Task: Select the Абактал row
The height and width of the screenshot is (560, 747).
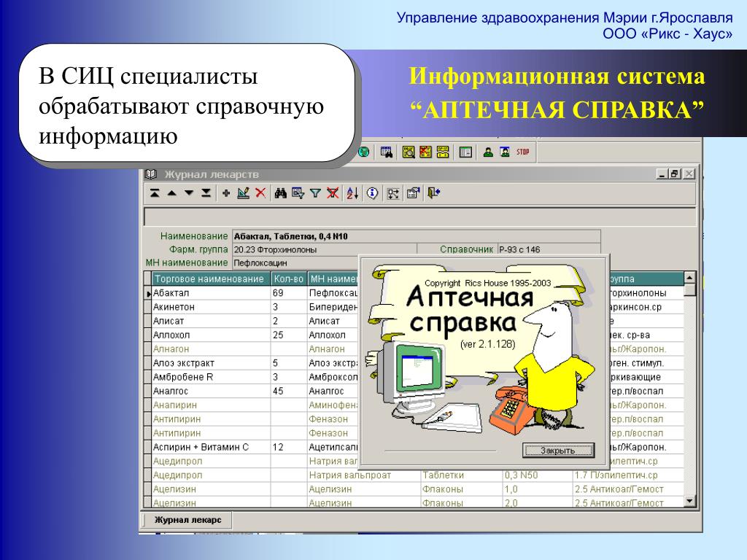Action: point(252,293)
